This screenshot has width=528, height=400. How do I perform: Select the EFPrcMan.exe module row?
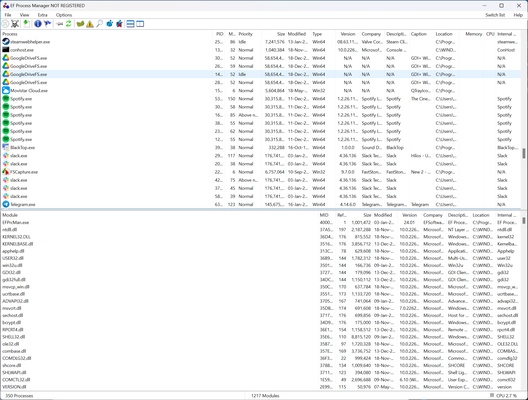tap(260, 222)
